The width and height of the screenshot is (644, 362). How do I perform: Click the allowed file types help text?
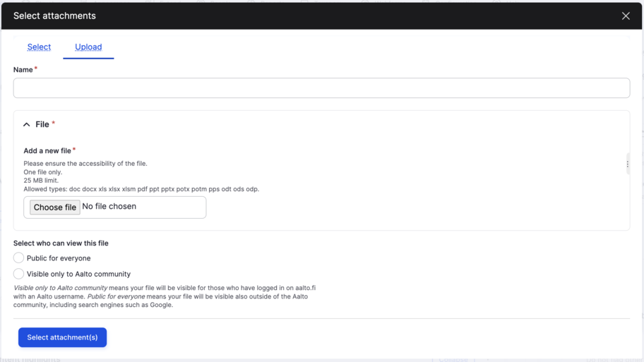(141, 189)
